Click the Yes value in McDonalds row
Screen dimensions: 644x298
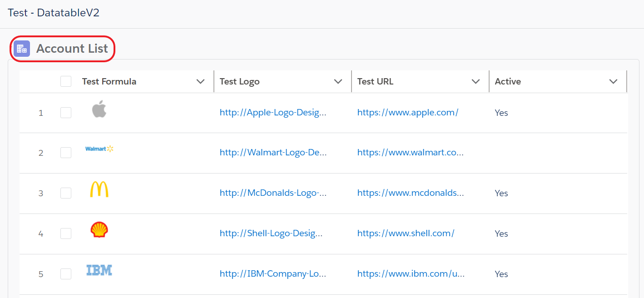click(x=501, y=193)
